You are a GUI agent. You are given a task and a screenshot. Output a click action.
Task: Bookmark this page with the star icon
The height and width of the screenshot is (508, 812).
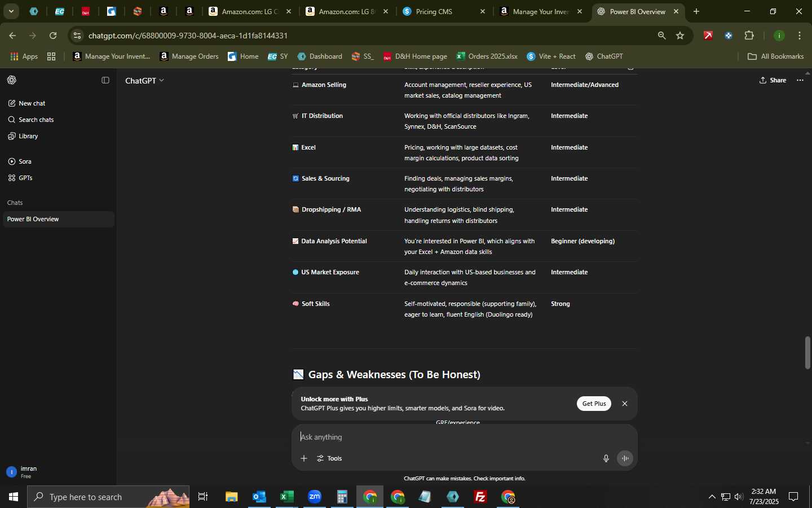coord(681,36)
